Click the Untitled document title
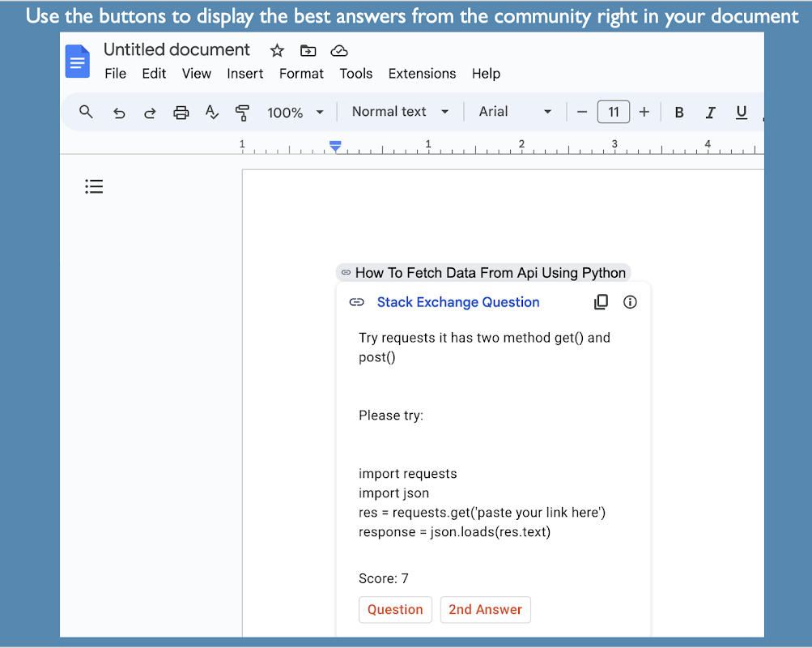 coord(176,49)
